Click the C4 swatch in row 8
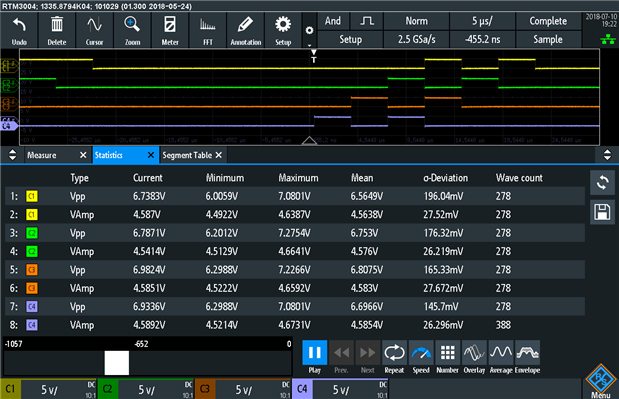This screenshot has width=619, height=399. click(32, 325)
